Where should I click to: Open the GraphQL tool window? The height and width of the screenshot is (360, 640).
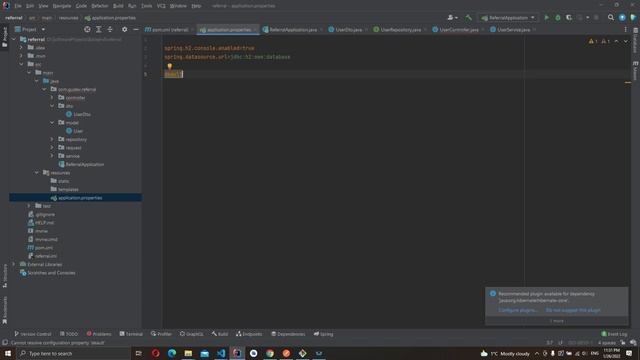click(x=191, y=334)
